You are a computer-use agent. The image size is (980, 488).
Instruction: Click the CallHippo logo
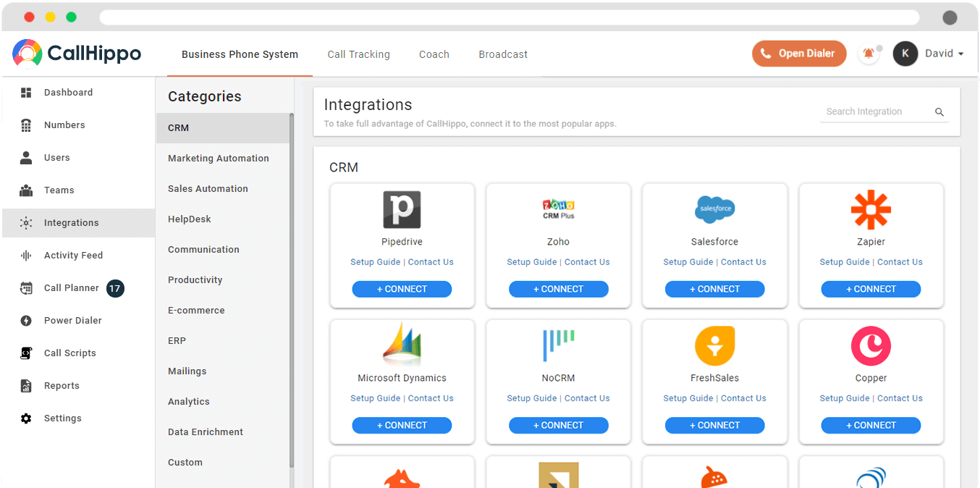[77, 53]
